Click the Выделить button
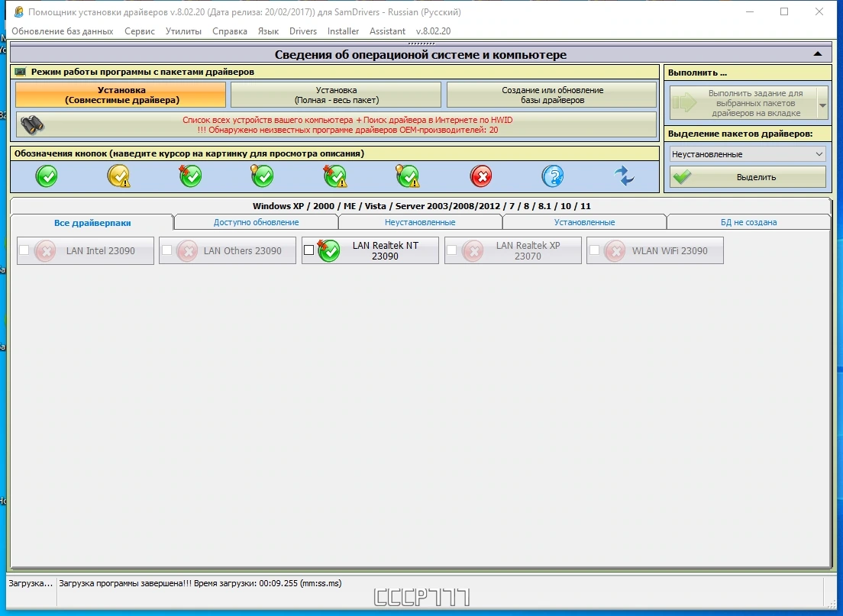Viewport: 843px width, 616px height. [748, 177]
